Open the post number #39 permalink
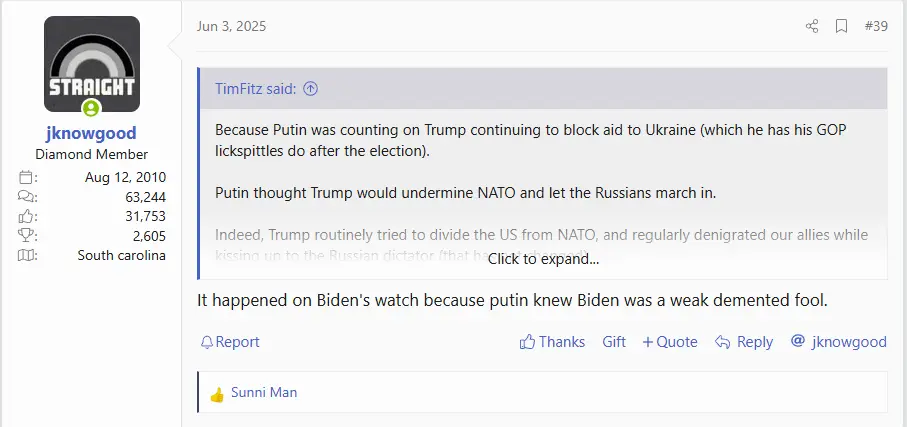This screenshot has width=907, height=427. tap(875, 26)
